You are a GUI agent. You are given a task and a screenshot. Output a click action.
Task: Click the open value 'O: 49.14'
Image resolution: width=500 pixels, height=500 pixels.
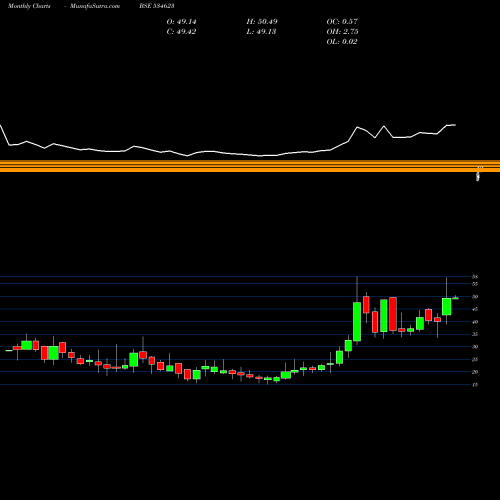[181, 22]
